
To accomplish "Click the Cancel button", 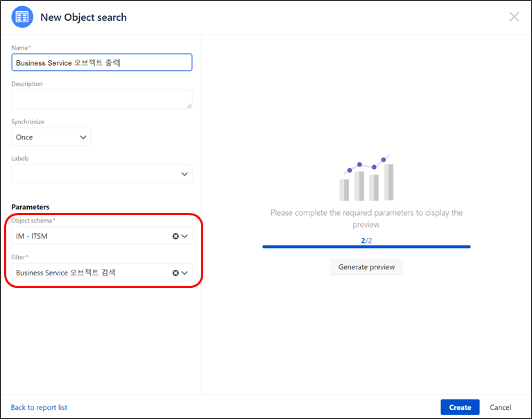I will click(500, 407).
